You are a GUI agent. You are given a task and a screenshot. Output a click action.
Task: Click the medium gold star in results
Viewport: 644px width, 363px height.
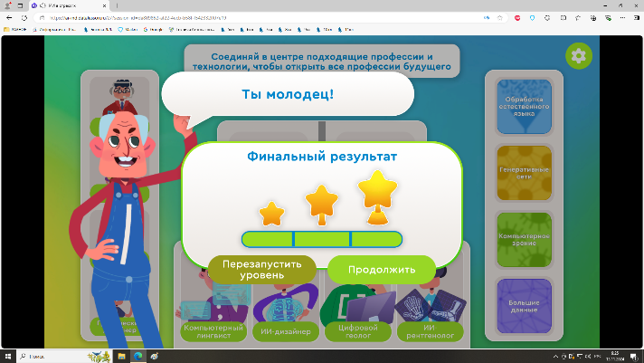320,203
